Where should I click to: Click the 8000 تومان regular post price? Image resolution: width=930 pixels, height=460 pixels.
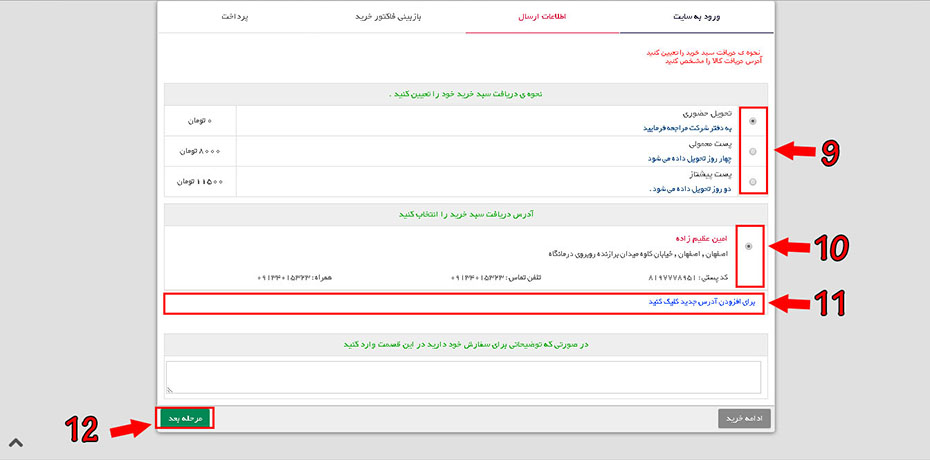click(x=200, y=151)
